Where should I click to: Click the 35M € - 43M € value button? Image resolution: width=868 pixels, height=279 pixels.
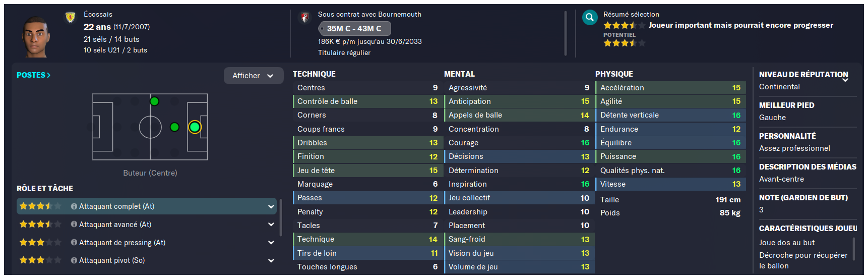pos(354,29)
